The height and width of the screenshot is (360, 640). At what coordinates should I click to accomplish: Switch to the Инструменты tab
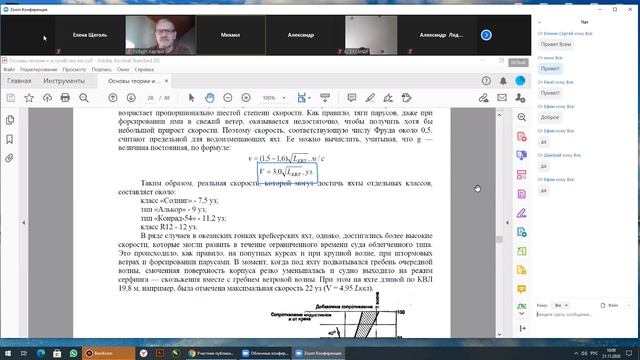click(x=64, y=81)
